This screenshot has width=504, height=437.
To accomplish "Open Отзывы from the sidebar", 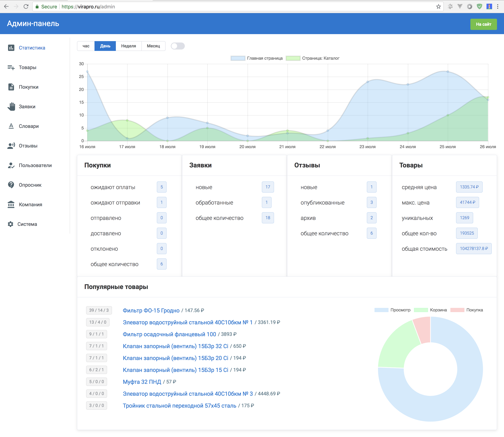I will click(x=28, y=146).
